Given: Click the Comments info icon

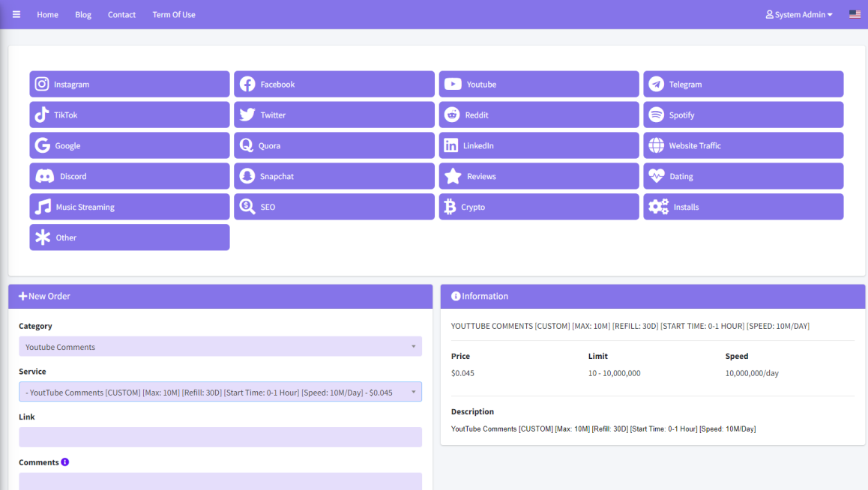Looking at the screenshot, I should coord(64,462).
